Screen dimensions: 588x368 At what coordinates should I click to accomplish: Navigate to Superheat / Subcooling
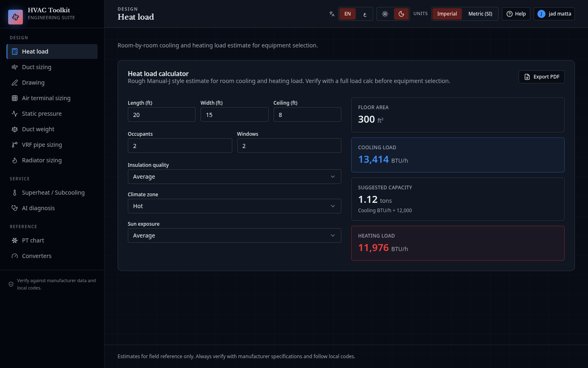coord(52,193)
